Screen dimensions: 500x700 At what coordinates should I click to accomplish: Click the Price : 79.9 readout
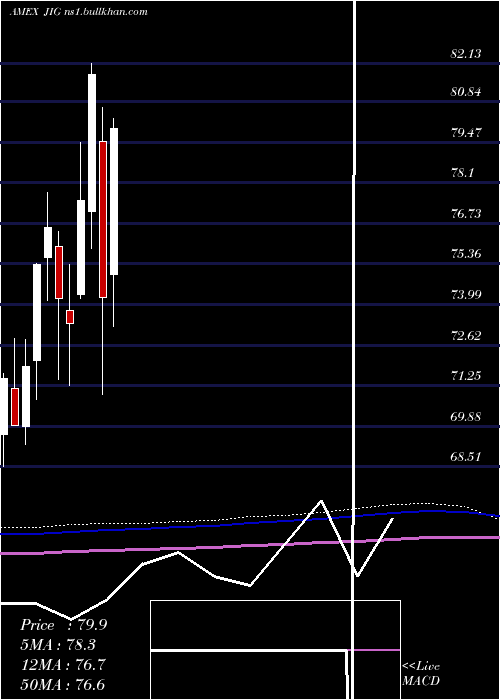coord(63,625)
